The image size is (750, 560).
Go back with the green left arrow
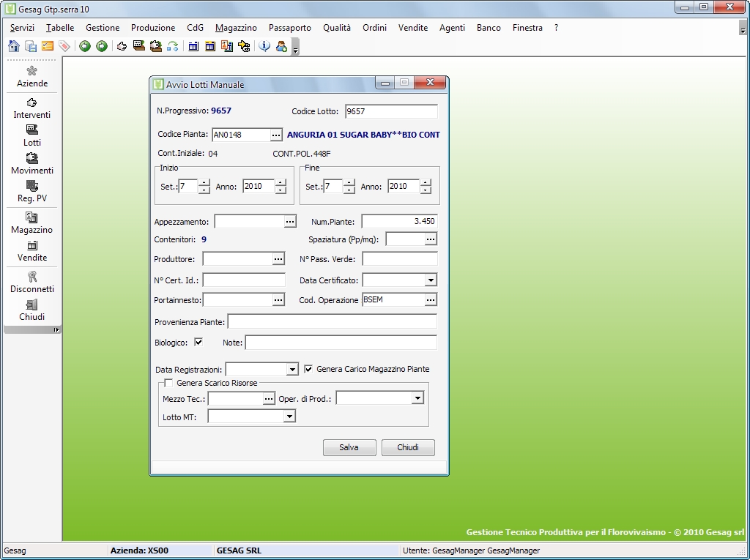[x=85, y=46]
